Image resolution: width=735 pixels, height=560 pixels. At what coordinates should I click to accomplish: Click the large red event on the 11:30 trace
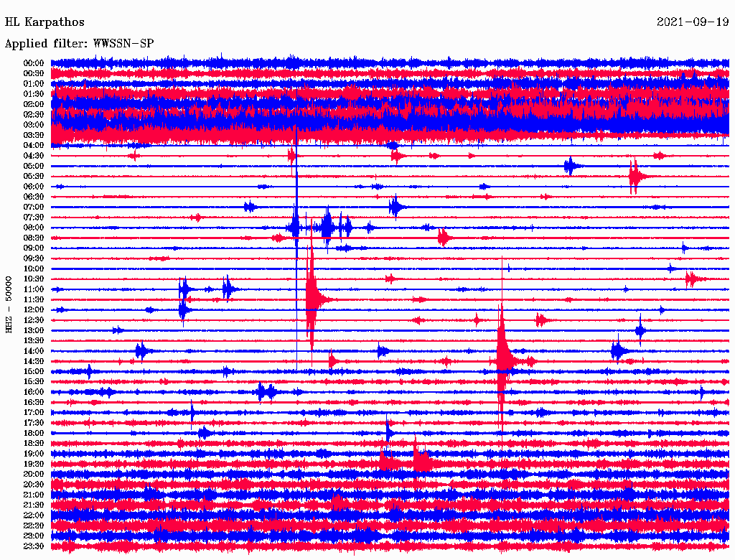312,298
